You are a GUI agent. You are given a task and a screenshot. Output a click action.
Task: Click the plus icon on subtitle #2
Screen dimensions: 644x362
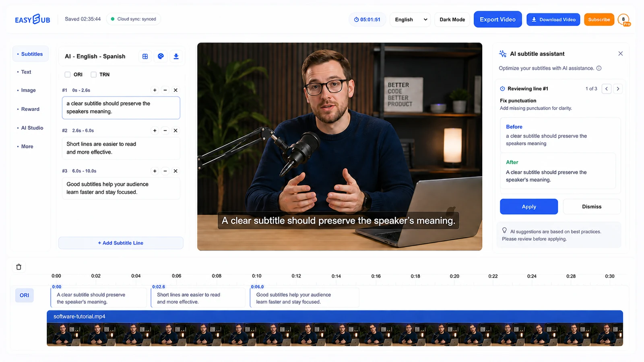click(x=155, y=130)
